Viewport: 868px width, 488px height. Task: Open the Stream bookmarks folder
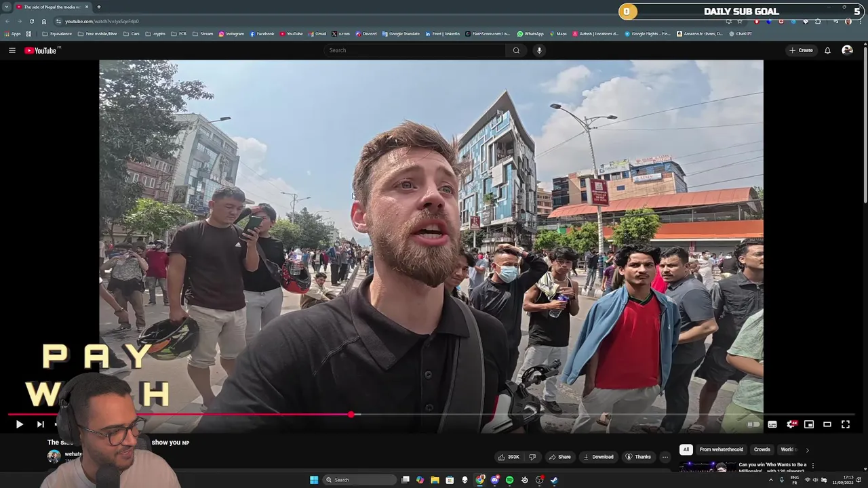[x=203, y=34]
